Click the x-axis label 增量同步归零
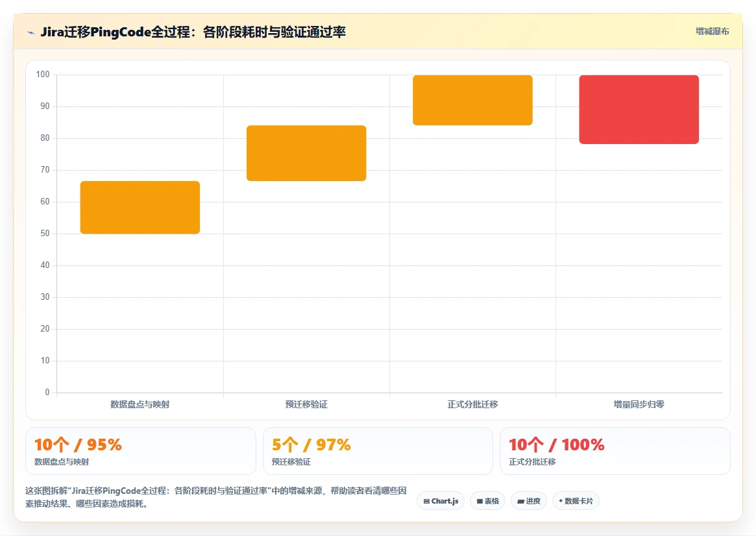Image resolution: width=756 pixels, height=536 pixels. [639, 404]
